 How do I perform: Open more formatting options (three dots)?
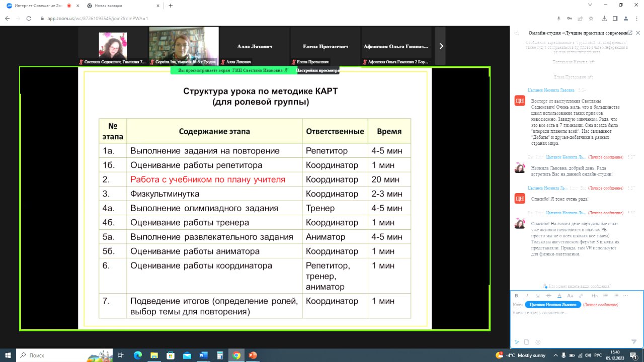click(x=625, y=296)
